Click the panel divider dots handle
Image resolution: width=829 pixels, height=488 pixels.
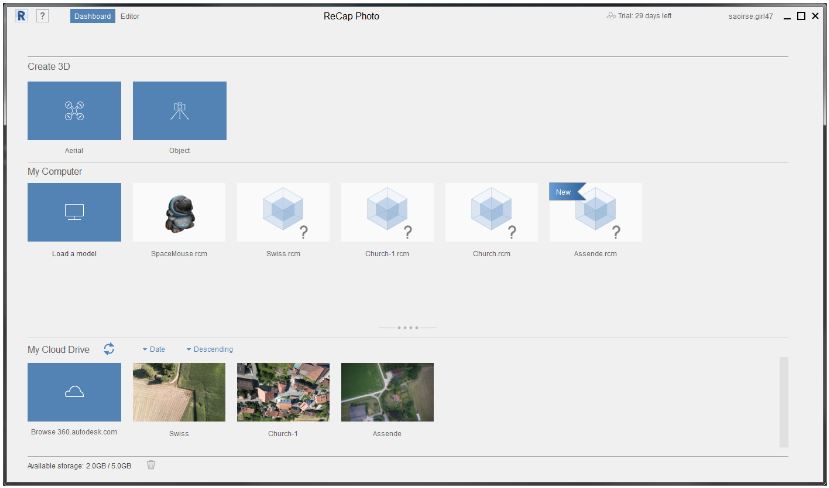pyautogui.click(x=407, y=327)
